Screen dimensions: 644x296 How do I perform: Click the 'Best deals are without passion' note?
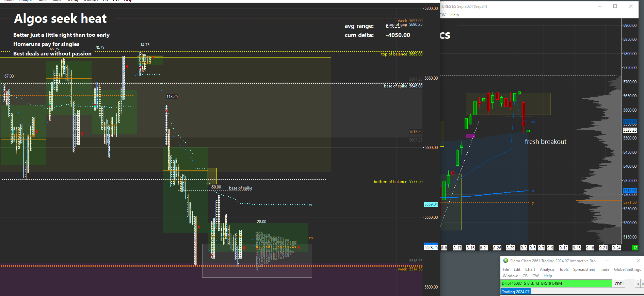52,53
